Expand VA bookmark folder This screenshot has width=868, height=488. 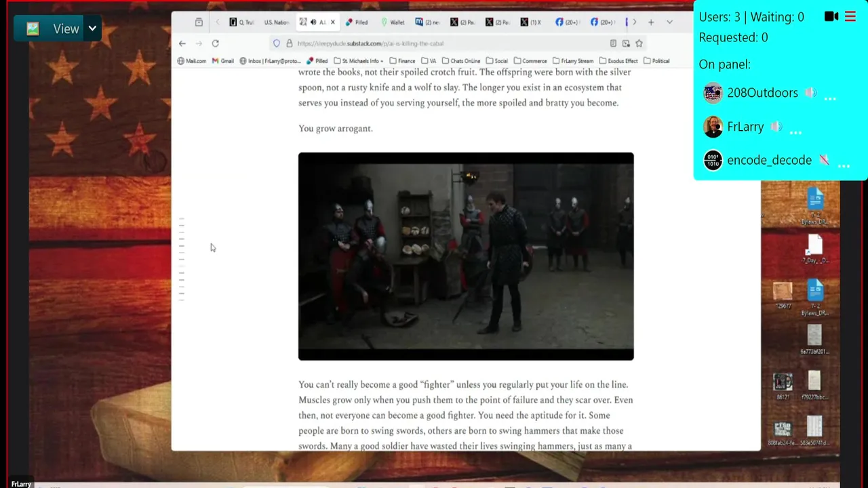[x=429, y=61]
